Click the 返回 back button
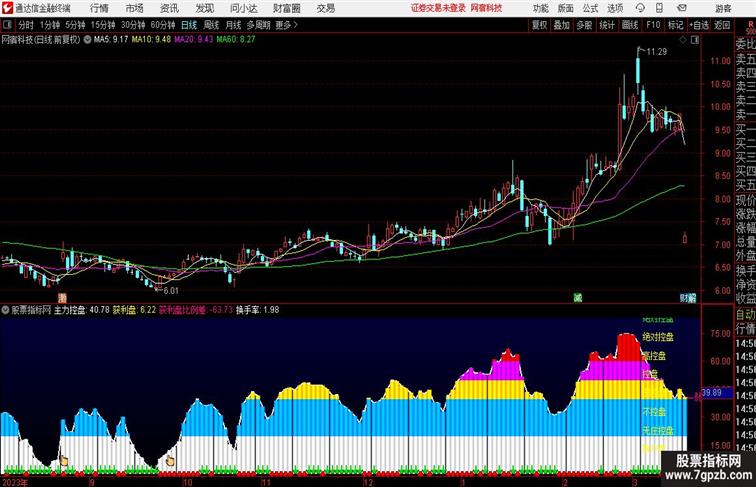756x487 pixels. [x=722, y=25]
